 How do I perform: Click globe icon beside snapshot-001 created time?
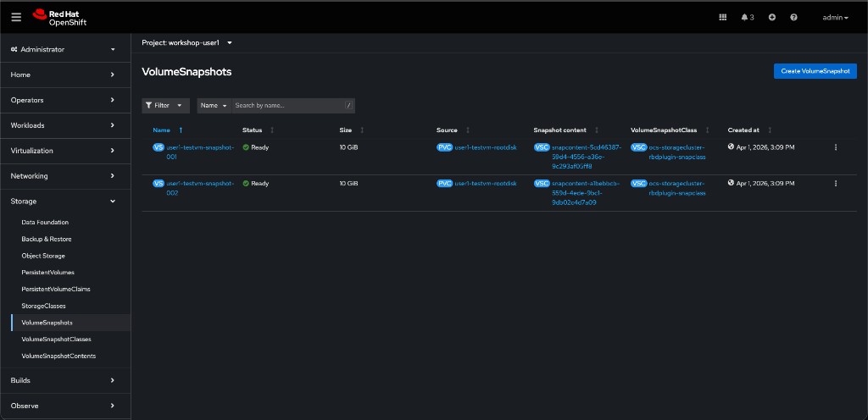coord(731,147)
